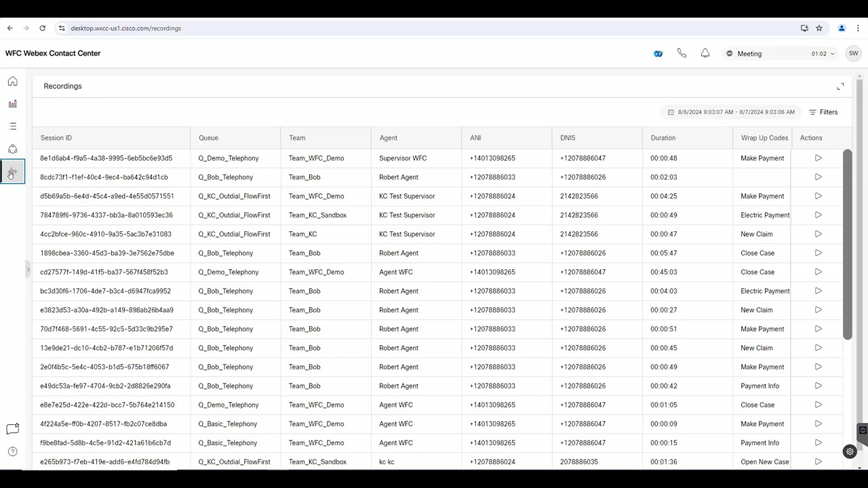Image resolution: width=868 pixels, height=488 pixels.
Task: Expand the collapsed left navigation handle
Action: (28, 270)
